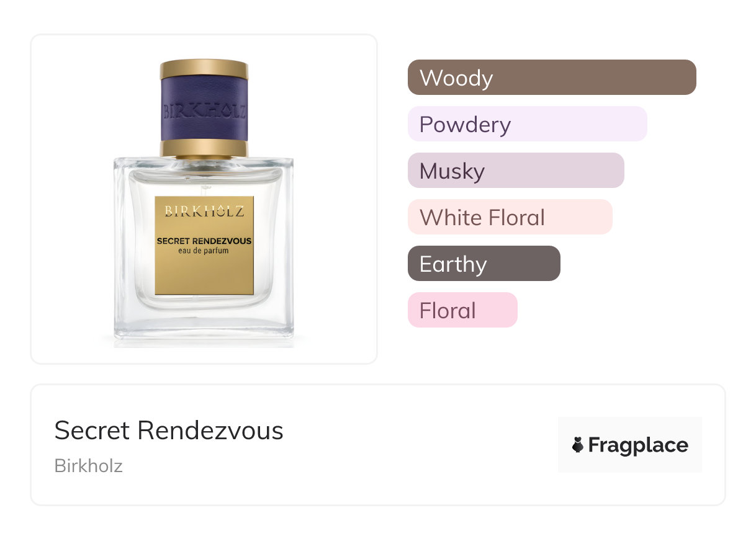Choose the Musky accord bar
This screenshot has height=536, width=756.
515,171
